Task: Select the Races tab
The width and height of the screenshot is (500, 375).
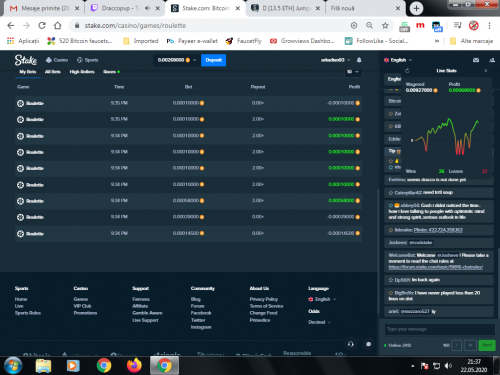Action: pyautogui.click(x=111, y=72)
